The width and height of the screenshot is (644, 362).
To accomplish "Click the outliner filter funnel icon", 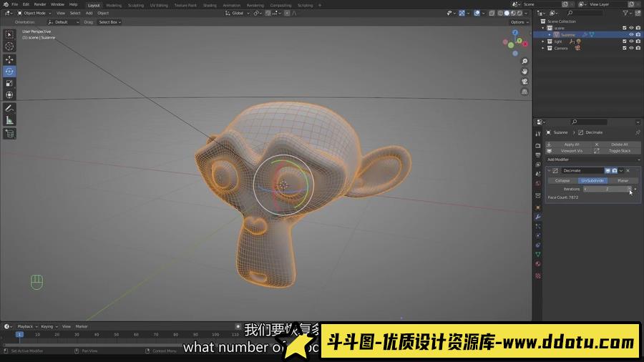I will pos(625,13).
